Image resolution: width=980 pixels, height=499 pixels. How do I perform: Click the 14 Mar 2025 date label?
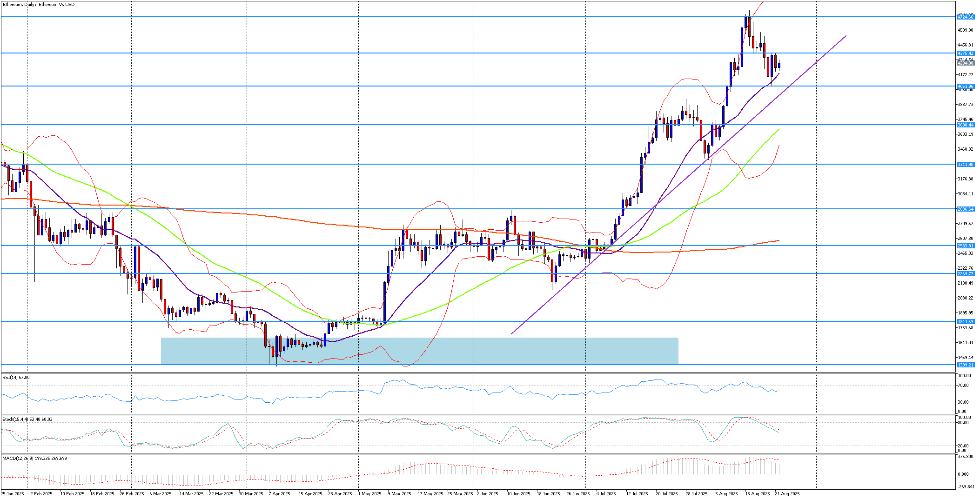(192, 494)
